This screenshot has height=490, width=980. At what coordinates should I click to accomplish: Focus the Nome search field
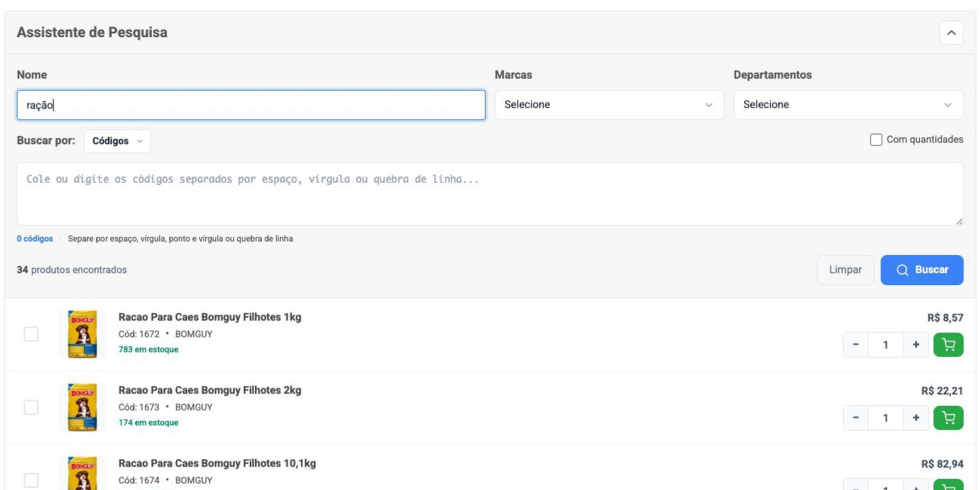[x=251, y=105]
